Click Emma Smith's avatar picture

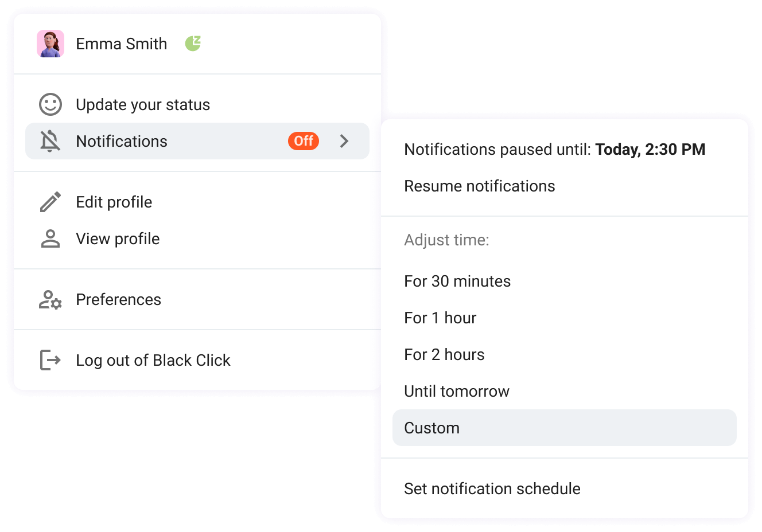coord(50,44)
